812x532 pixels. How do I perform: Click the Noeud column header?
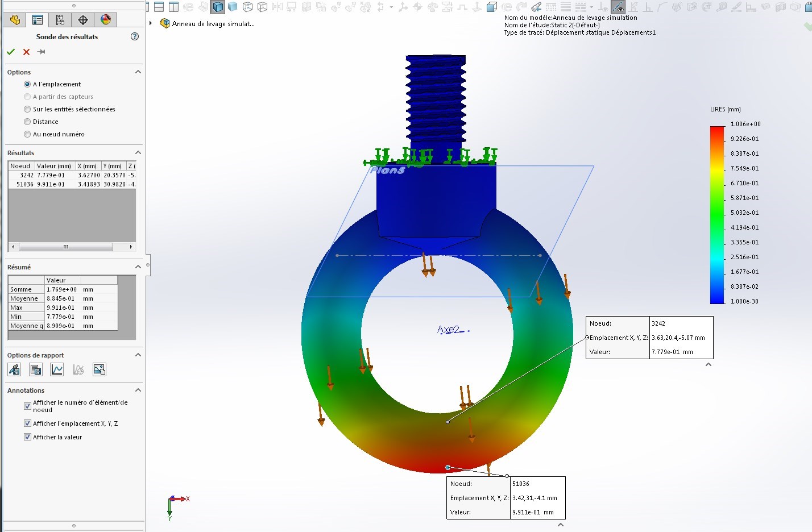(x=21, y=166)
